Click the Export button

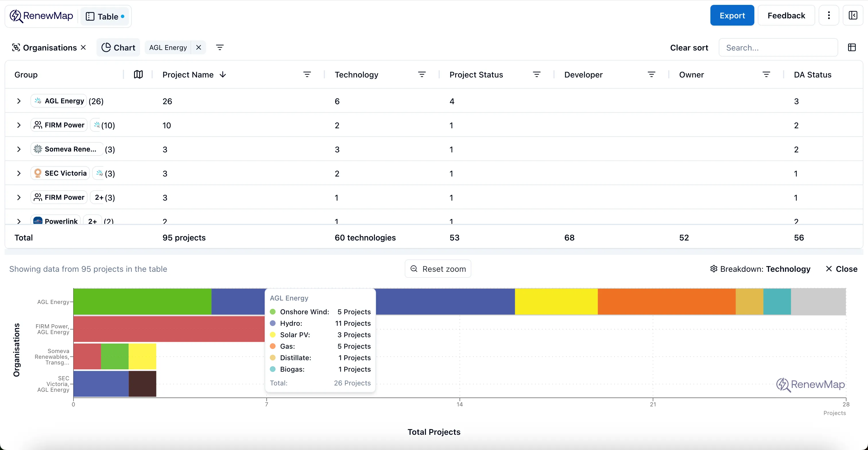[732, 15]
